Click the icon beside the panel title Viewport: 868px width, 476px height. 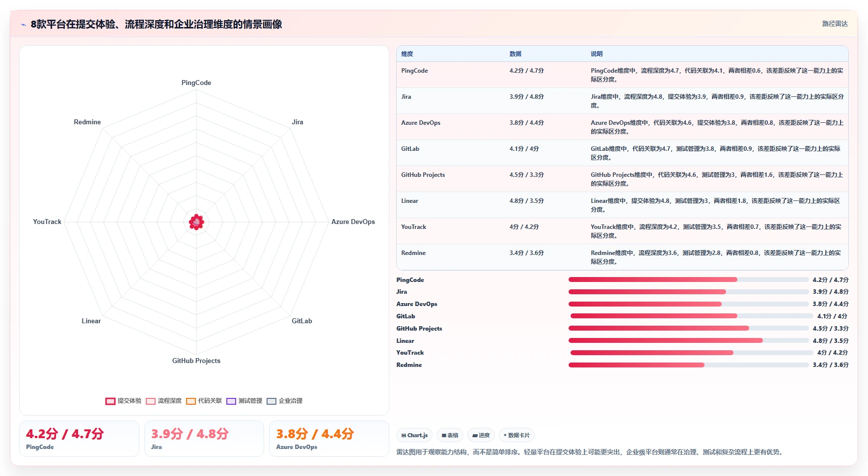23,25
